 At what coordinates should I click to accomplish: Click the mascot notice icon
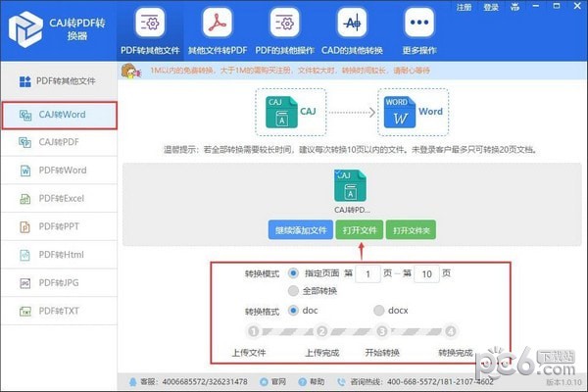click(x=131, y=71)
